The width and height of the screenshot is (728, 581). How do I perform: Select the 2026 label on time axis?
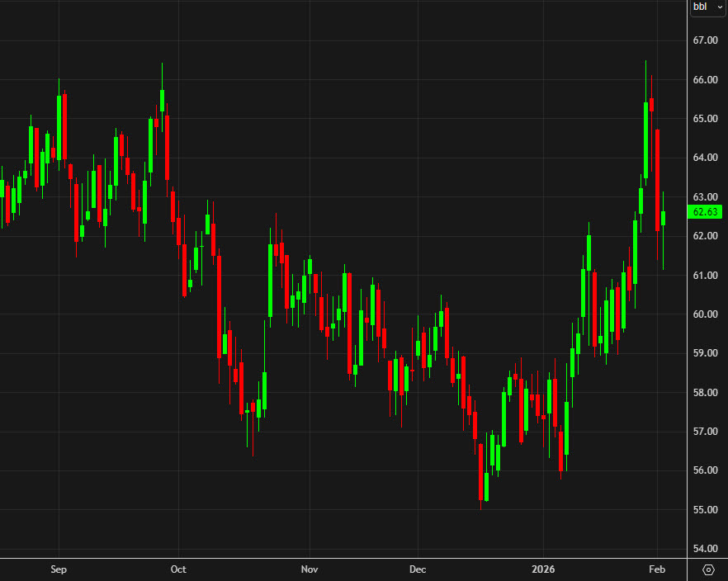pos(544,569)
